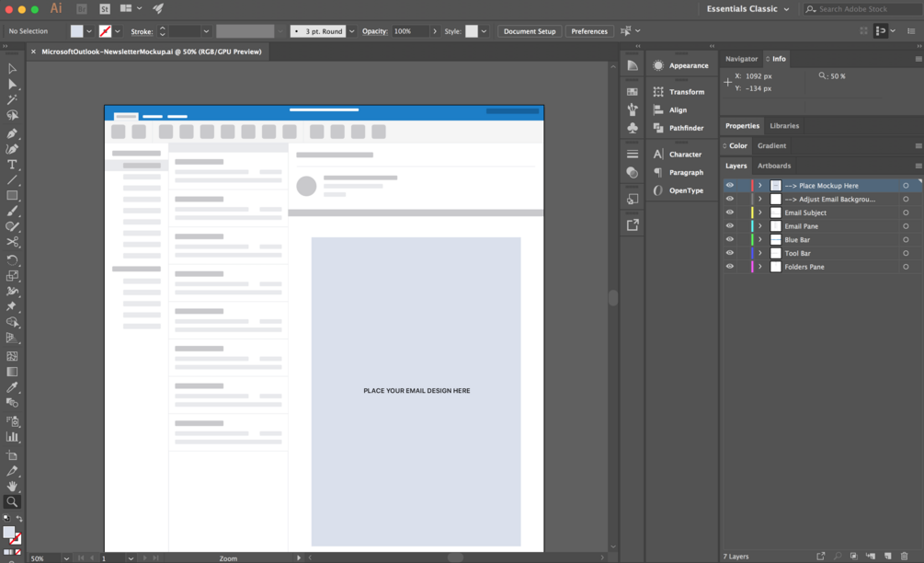The image size is (924, 563).
Task: Select the Column Graph tool
Action: pyautogui.click(x=12, y=438)
